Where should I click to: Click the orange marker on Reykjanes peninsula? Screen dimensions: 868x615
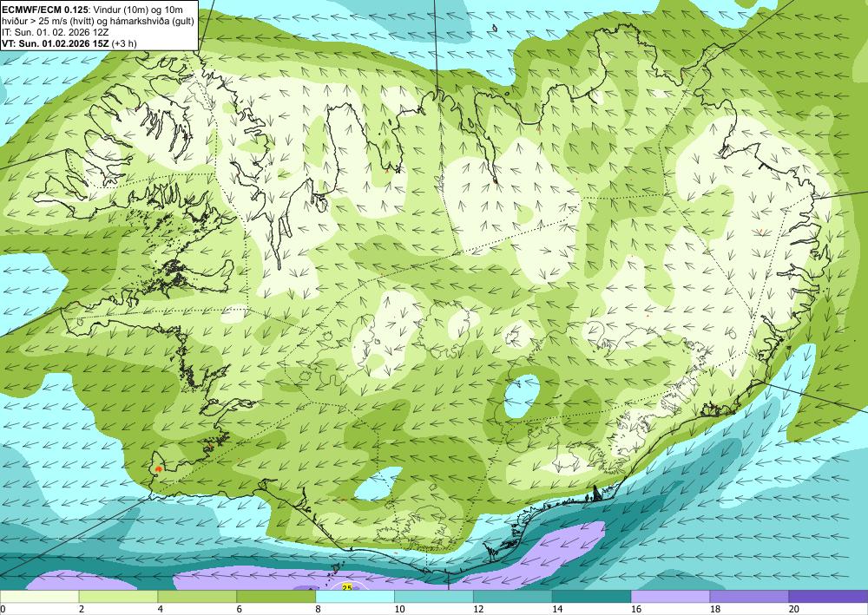tap(159, 468)
